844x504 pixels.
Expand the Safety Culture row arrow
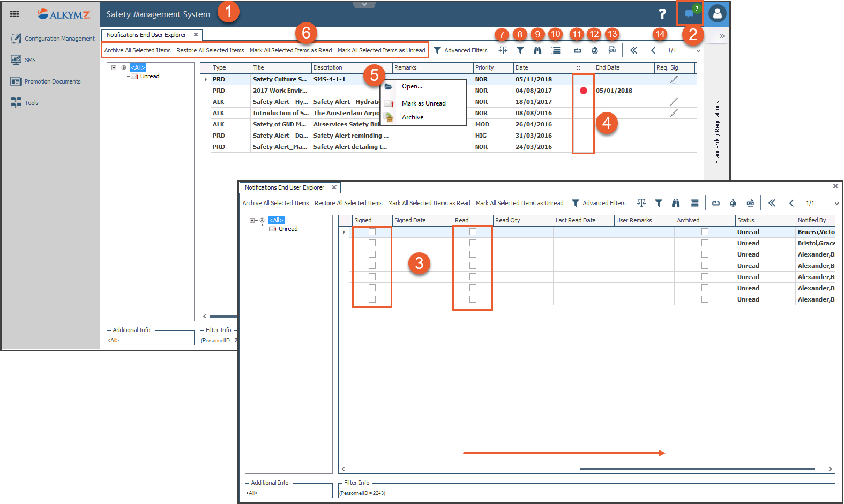[206, 79]
